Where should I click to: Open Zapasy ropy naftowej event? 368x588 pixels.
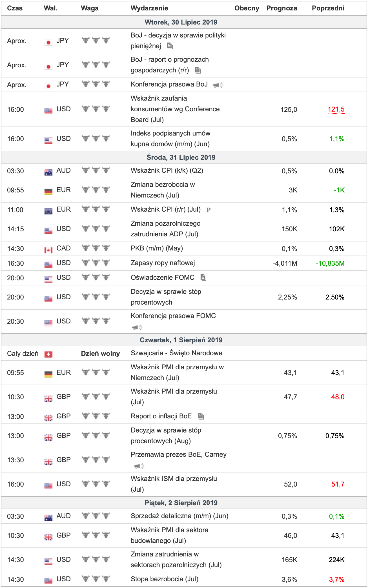click(163, 263)
